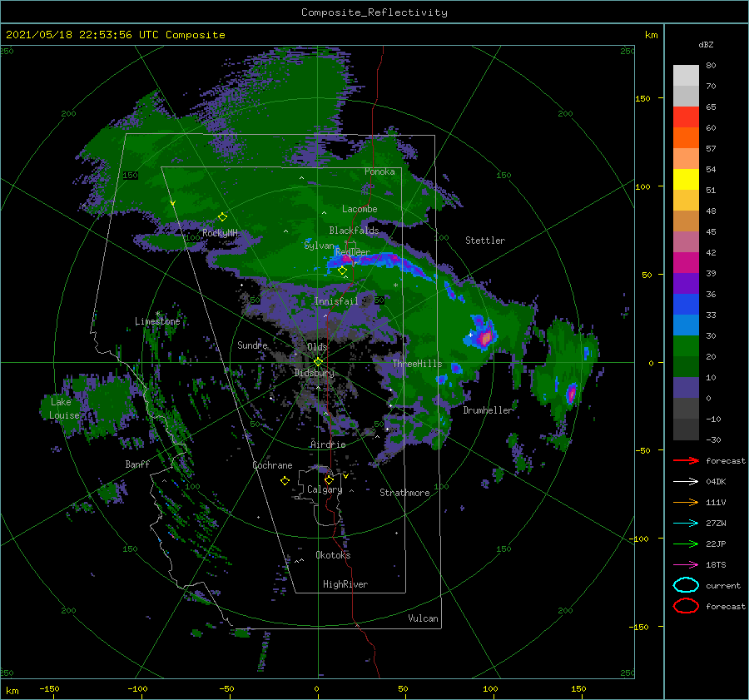749x700 pixels.
Task: Click the yellow diamond marker near RockyMH
Action: [x=222, y=217]
